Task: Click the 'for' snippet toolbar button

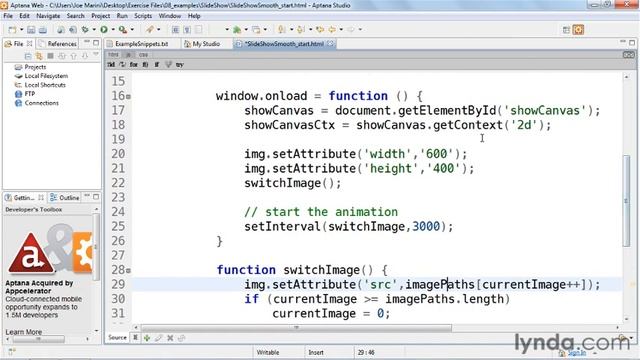Action: [x=133, y=64]
